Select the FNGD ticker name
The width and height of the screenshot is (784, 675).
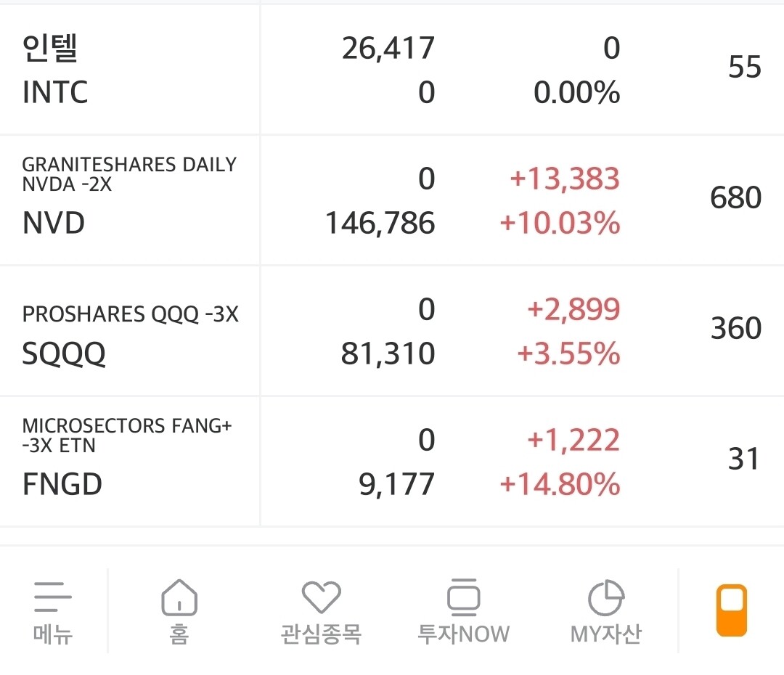coord(62,484)
